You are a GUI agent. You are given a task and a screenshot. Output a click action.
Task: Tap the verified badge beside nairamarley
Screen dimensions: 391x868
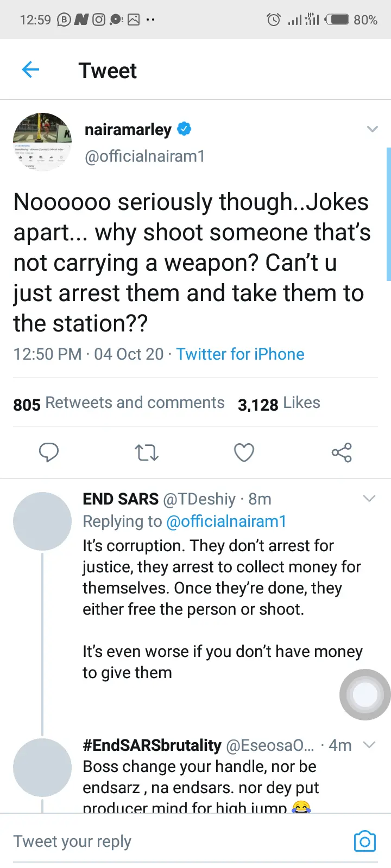[x=184, y=129]
